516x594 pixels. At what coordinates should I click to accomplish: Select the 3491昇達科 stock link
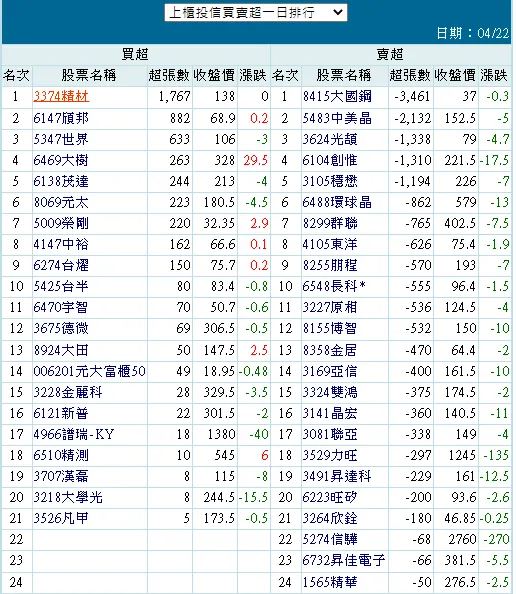[337, 476]
